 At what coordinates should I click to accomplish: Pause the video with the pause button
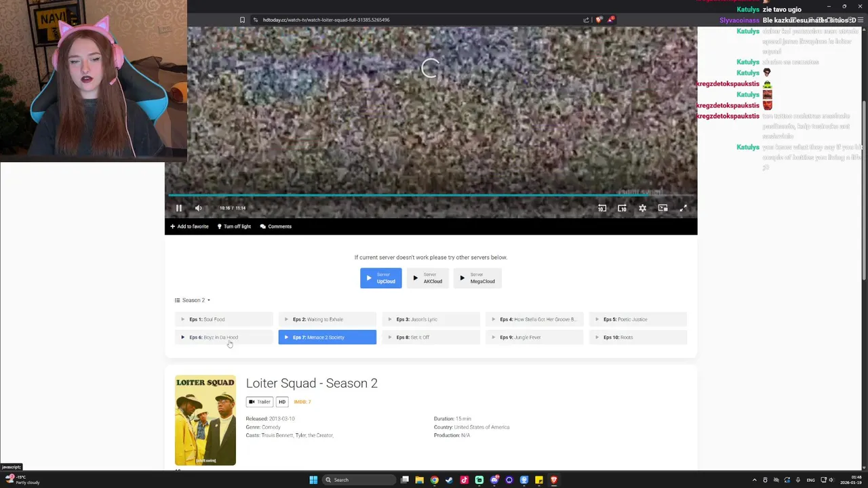[178, 208]
